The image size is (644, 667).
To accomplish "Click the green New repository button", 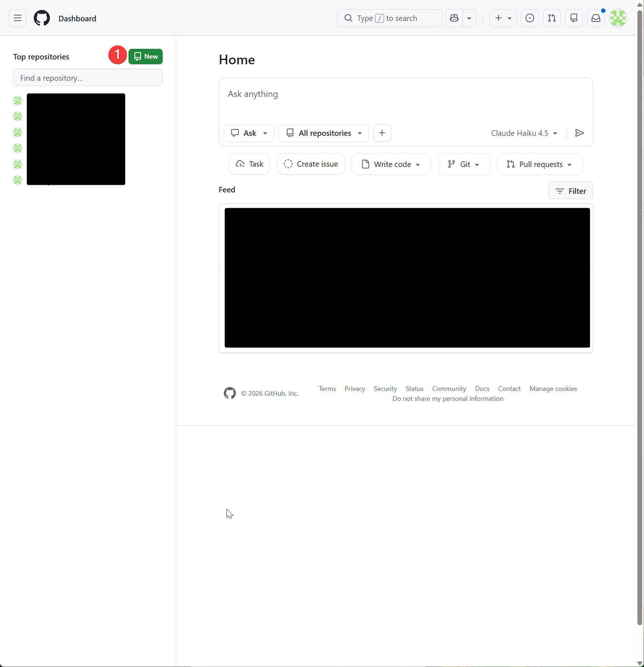I will click(145, 57).
